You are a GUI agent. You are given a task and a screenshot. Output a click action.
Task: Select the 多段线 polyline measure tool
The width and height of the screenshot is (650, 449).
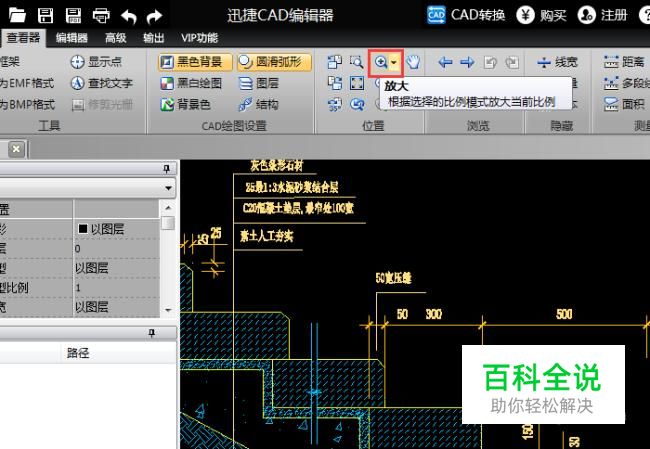627,83
